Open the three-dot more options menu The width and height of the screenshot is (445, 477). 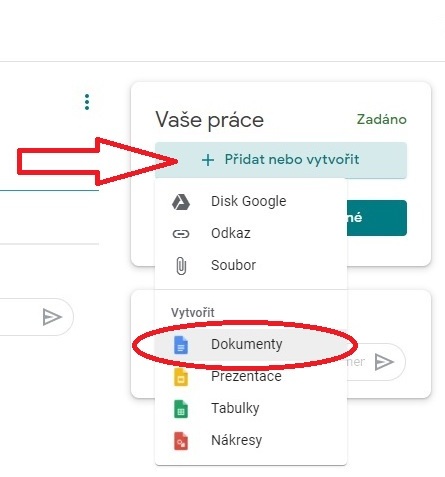(87, 102)
